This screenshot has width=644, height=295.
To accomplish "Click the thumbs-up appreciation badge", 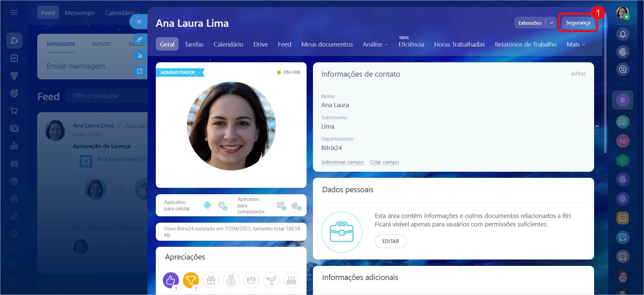I will click(171, 280).
